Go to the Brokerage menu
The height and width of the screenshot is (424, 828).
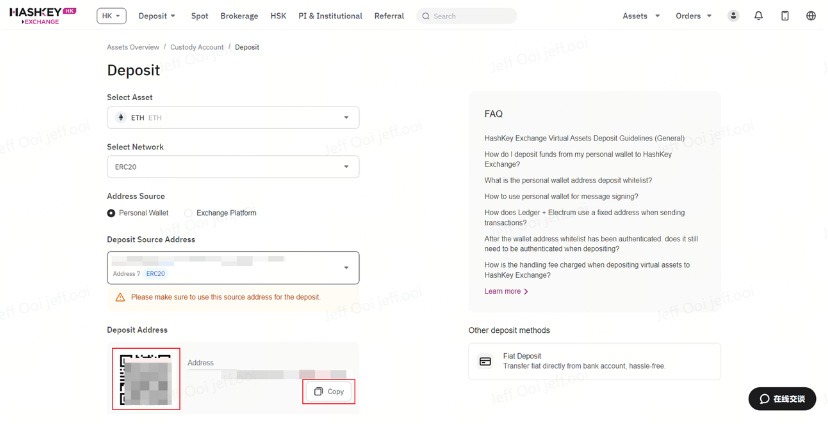coord(239,16)
